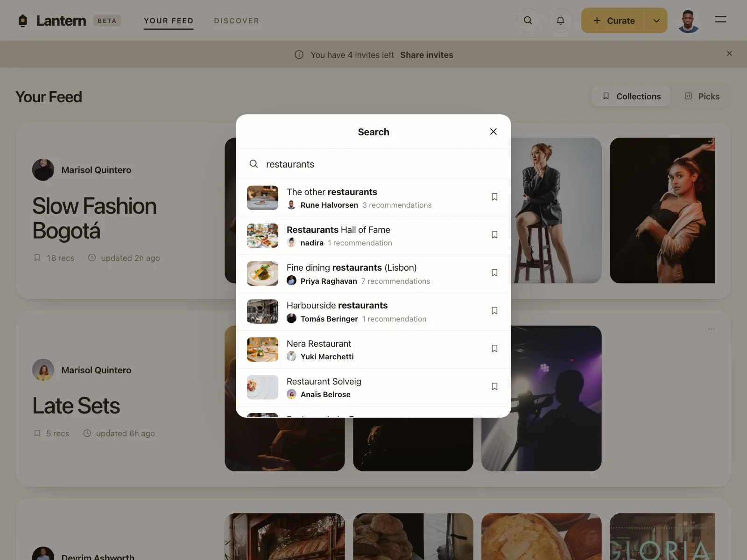Viewport: 747px width, 560px height.
Task: Open 'Nera Restaurant' result title
Action: coord(319,343)
